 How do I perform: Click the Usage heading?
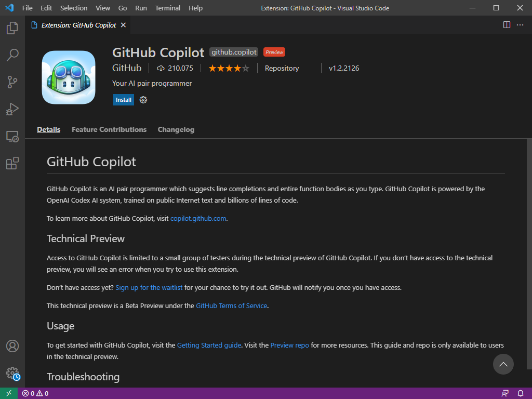60,326
